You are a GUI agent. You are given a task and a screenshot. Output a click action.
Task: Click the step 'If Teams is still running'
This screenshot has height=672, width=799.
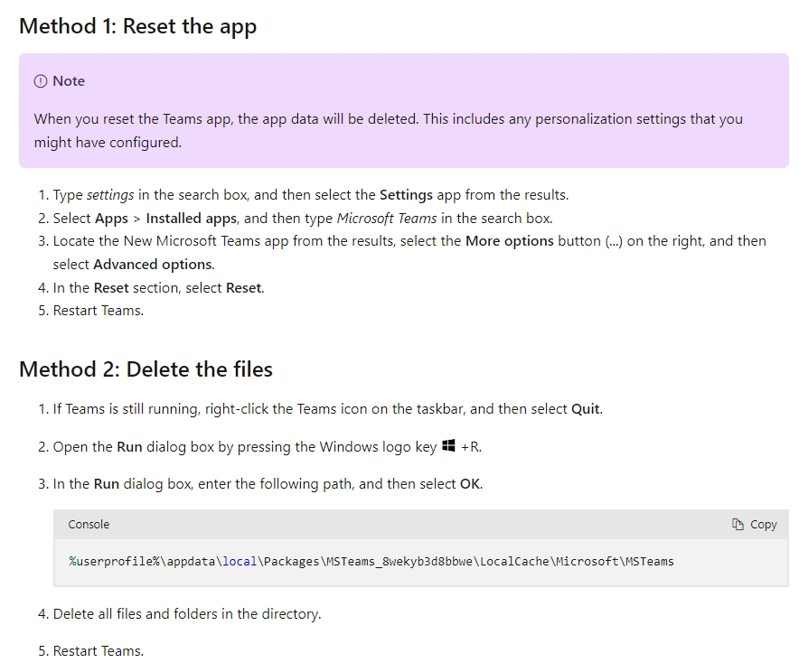(x=328, y=409)
